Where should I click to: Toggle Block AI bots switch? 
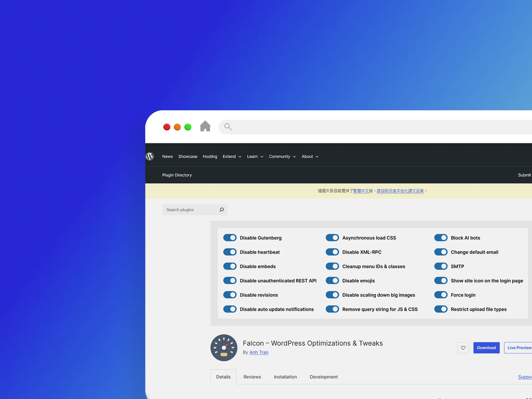pyautogui.click(x=441, y=238)
